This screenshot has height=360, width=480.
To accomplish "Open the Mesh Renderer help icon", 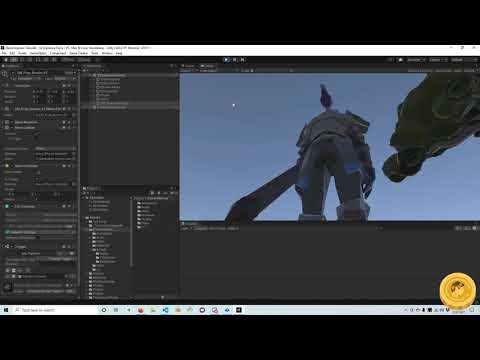I will coord(64,122).
